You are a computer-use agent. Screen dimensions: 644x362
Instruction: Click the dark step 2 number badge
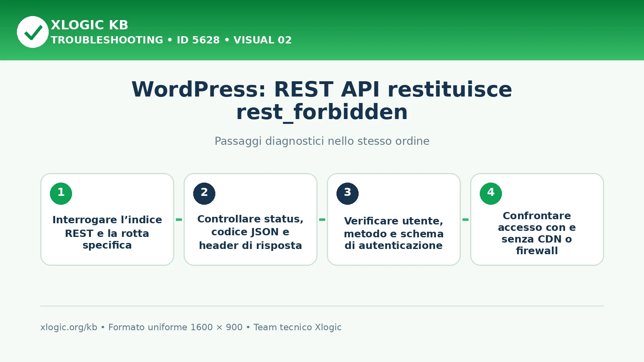pos(204,193)
